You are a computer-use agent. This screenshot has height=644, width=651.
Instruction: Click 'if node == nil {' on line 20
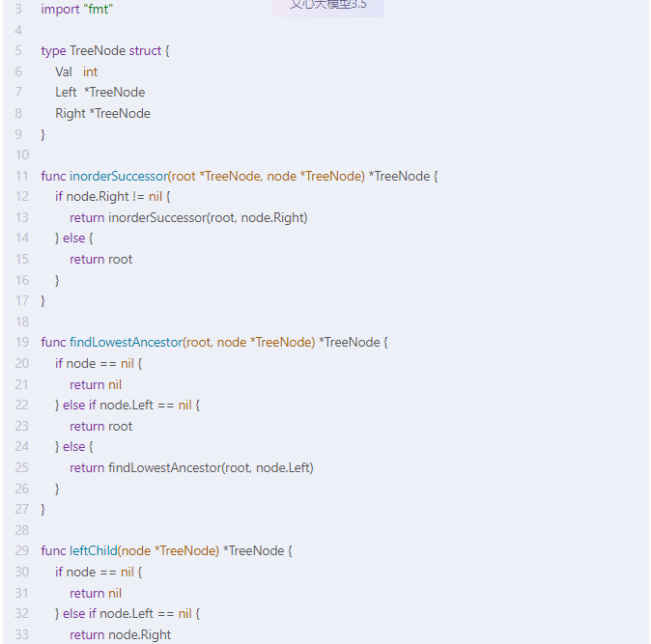click(x=99, y=363)
